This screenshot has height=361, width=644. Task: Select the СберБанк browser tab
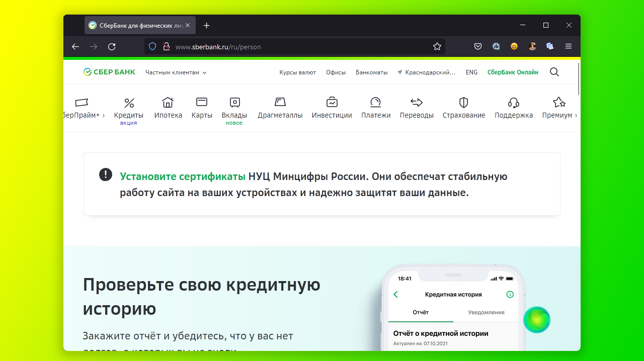[135, 25]
